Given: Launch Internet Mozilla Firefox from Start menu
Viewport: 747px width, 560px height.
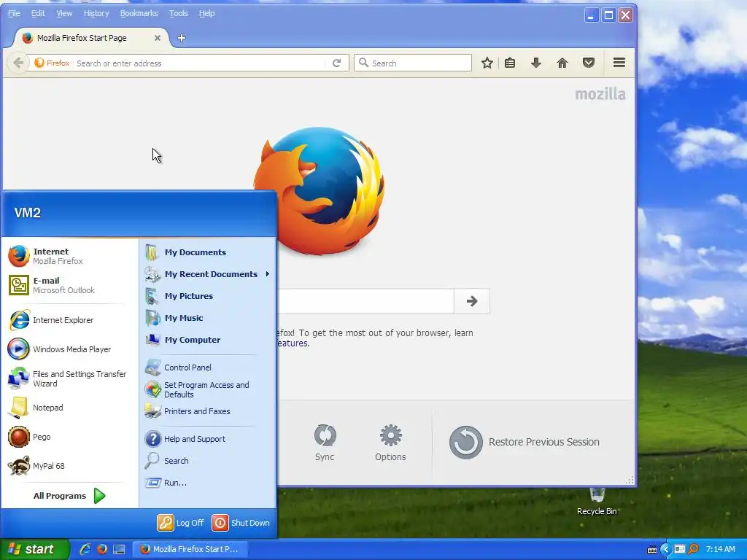Looking at the screenshot, I should click(x=70, y=256).
